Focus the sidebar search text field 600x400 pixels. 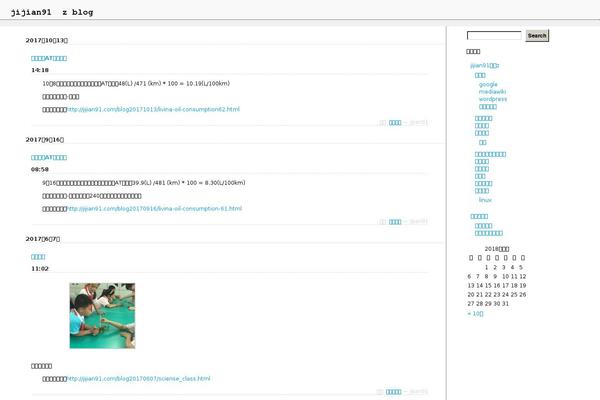pyautogui.click(x=494, y=36)
